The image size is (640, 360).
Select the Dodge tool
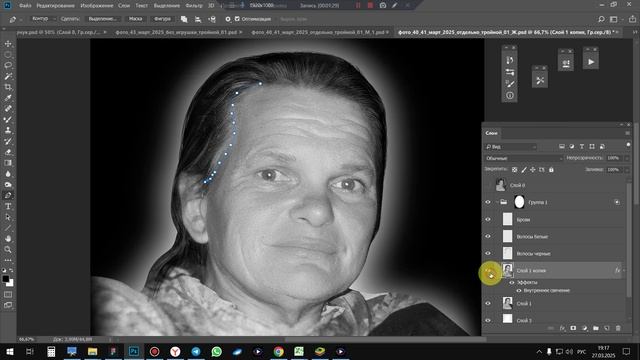tap(8, 184)
